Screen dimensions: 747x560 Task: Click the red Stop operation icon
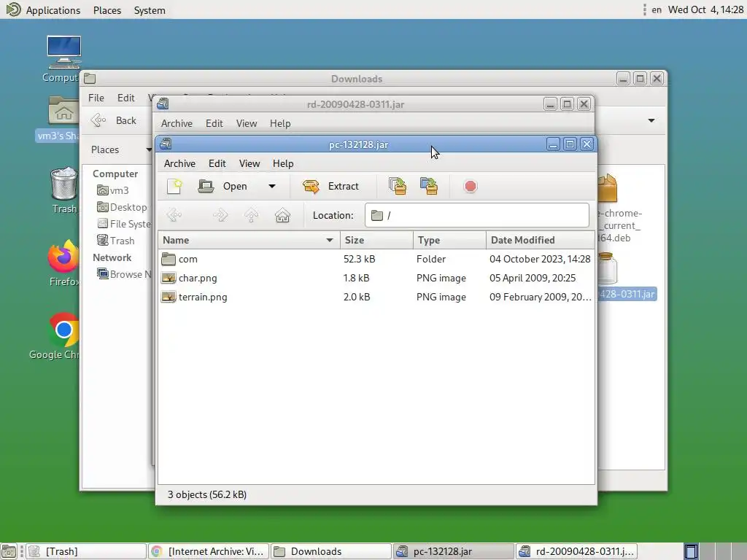(x=471, y=186)
